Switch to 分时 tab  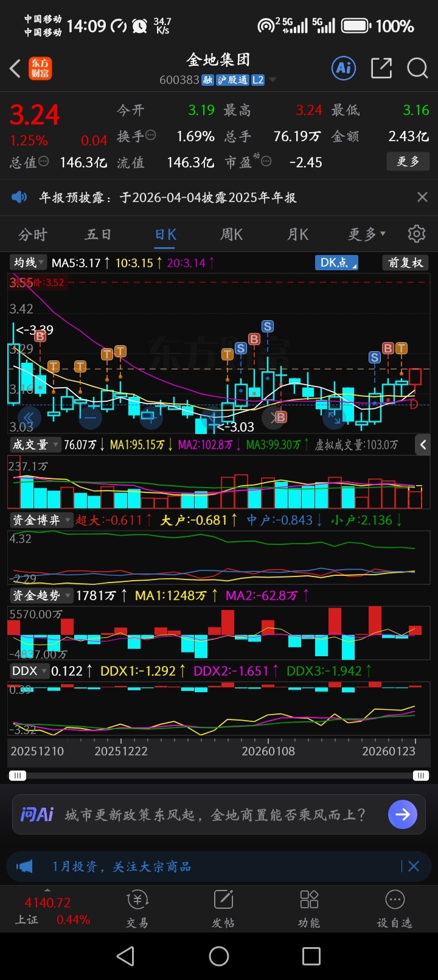click(33, 234)
